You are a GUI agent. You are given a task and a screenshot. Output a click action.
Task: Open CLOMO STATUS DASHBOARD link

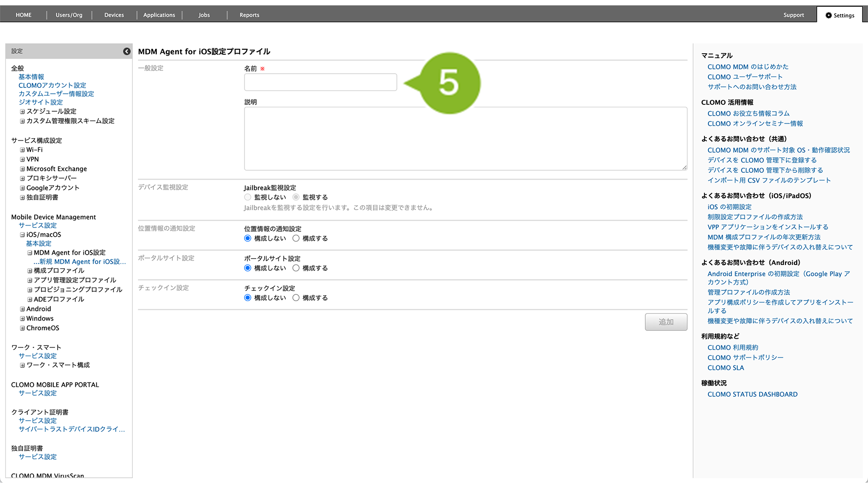point(752,394)
